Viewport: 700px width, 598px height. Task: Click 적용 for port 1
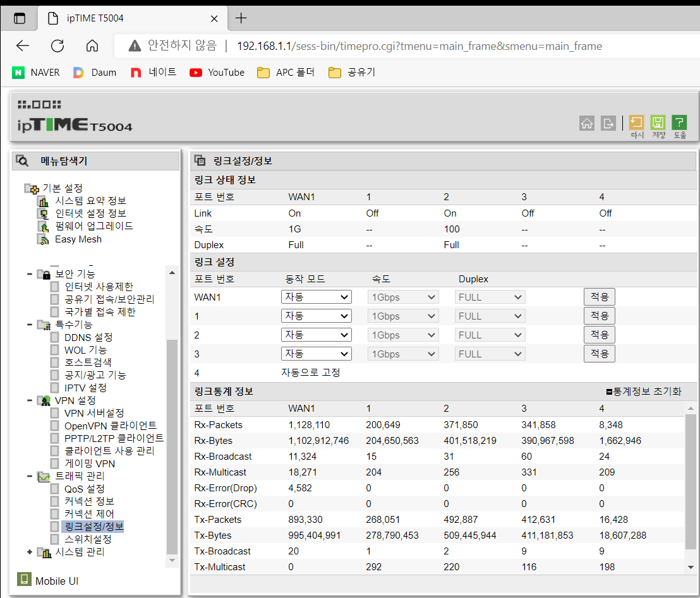pyautogui.click(x=599, y=316)
